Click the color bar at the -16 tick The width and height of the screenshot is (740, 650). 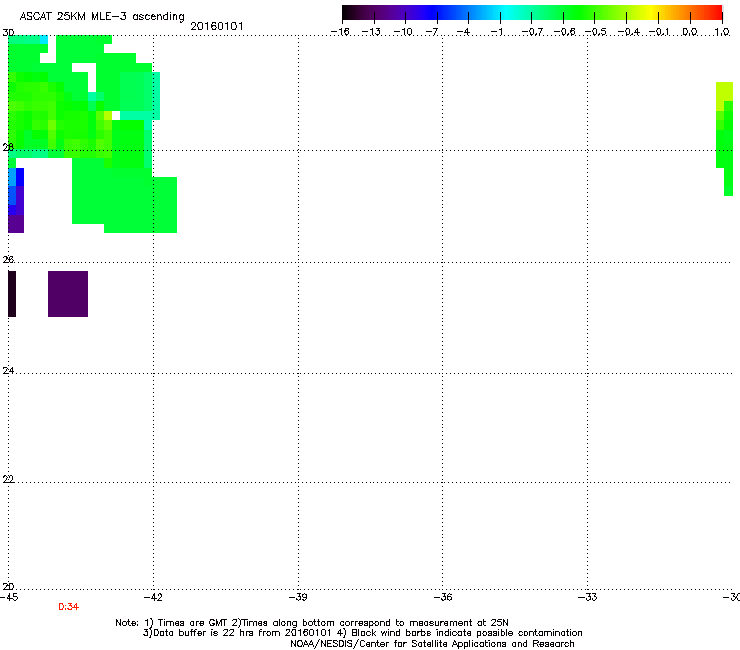pos(343,13)
